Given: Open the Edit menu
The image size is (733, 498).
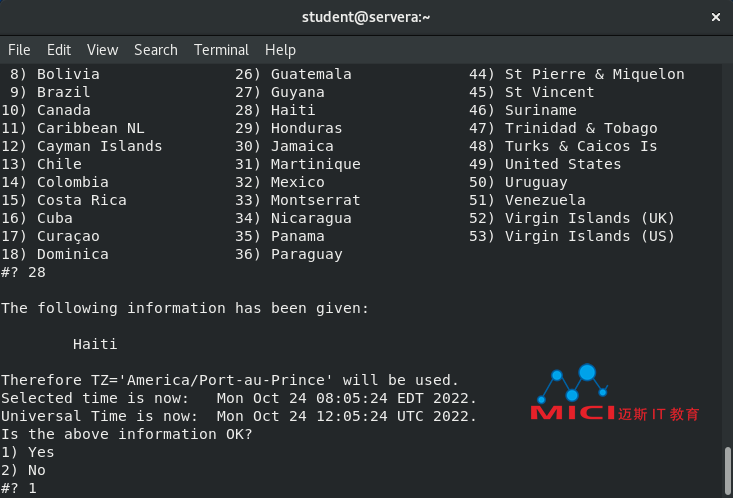Looking at the screenshot, I should [x=59, y=50].
